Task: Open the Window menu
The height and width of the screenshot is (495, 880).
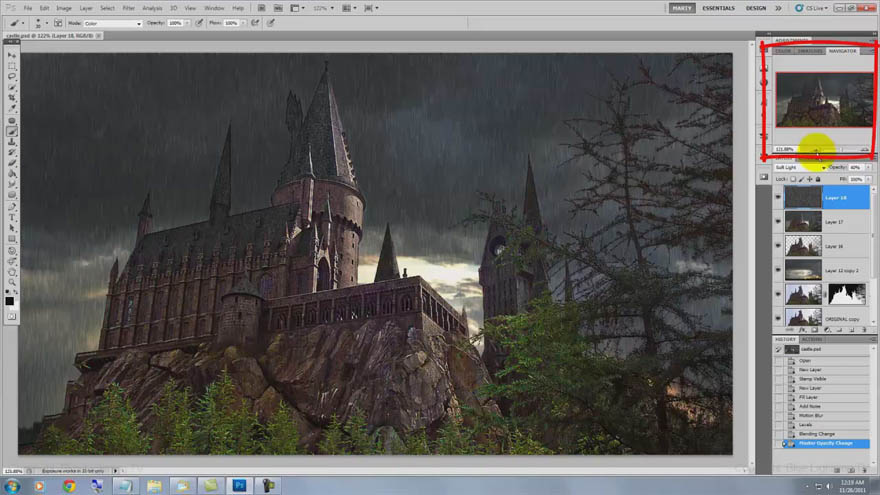Action: (x=214, y=8)
